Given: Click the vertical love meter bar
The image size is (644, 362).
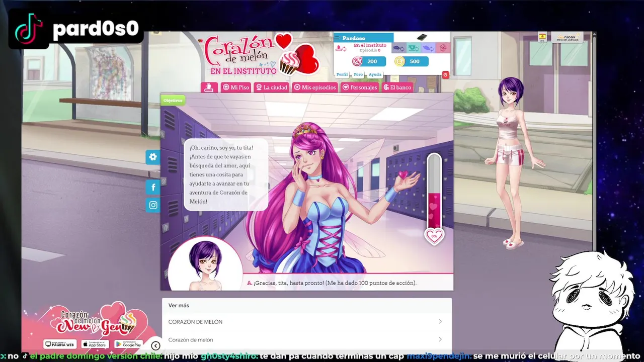Looking at the screenshot, I should (x=434, y=191).
